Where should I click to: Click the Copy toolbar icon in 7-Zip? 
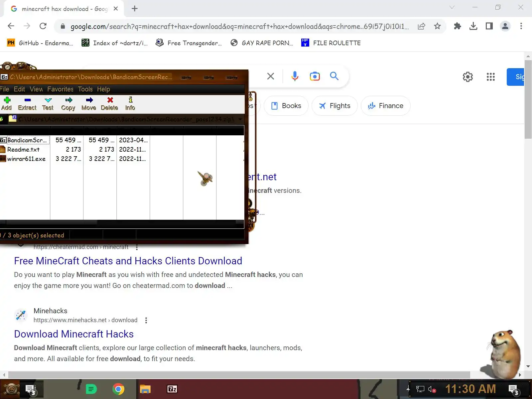(68, 103)
